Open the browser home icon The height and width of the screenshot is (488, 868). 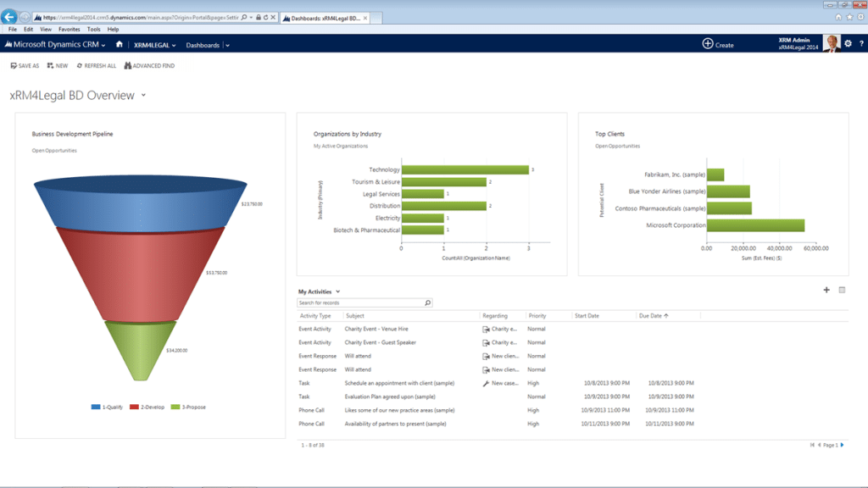838,17
